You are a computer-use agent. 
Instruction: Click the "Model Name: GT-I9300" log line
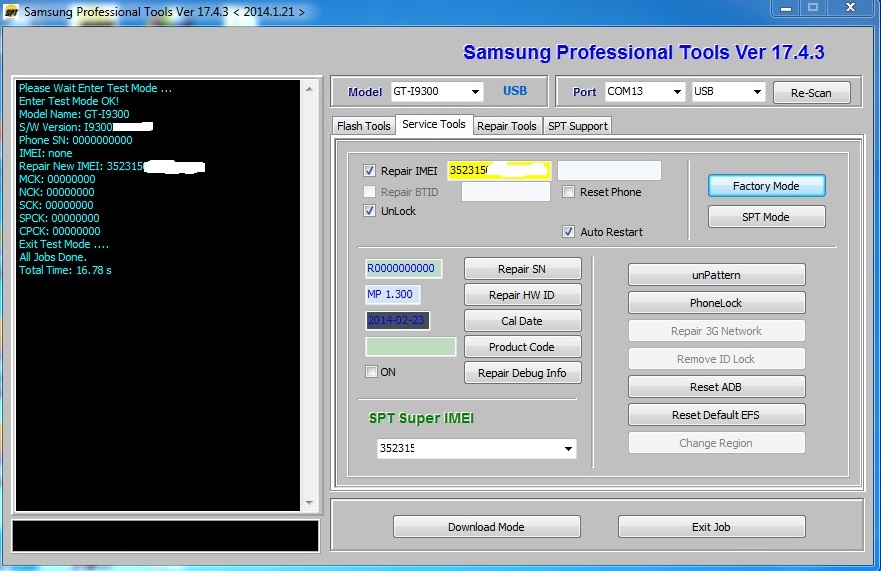[74, 114]
